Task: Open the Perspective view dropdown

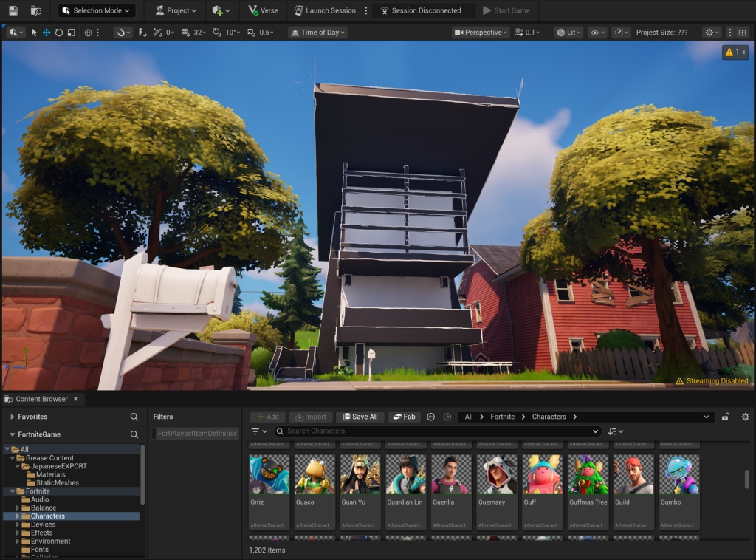Action: (x=481, y=33)
